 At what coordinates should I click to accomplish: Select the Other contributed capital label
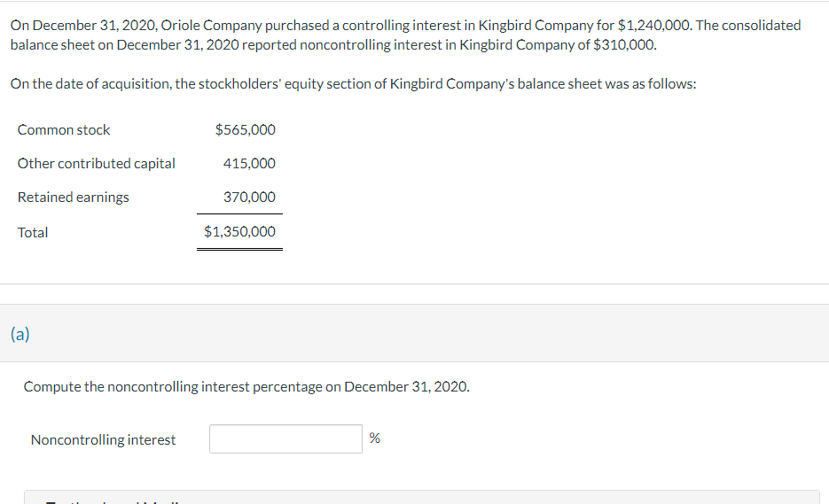pos(97,164)
